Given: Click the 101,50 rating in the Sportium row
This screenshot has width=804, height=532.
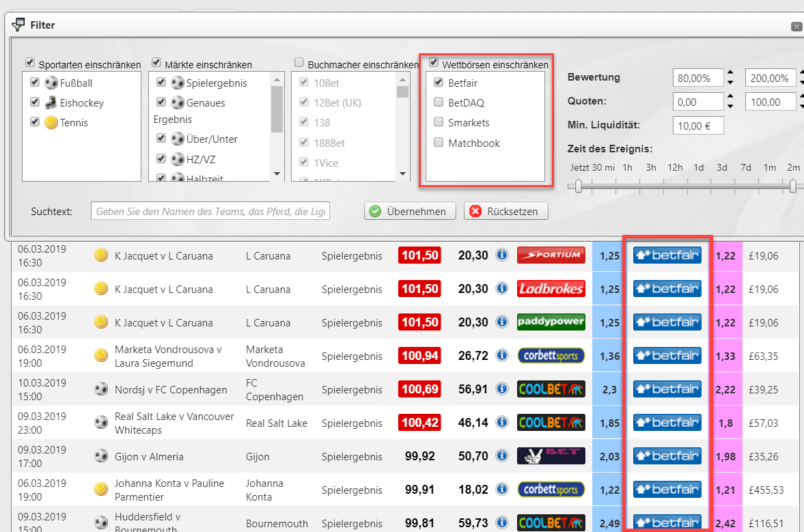Looking at the screenshot, I should 419,255.
